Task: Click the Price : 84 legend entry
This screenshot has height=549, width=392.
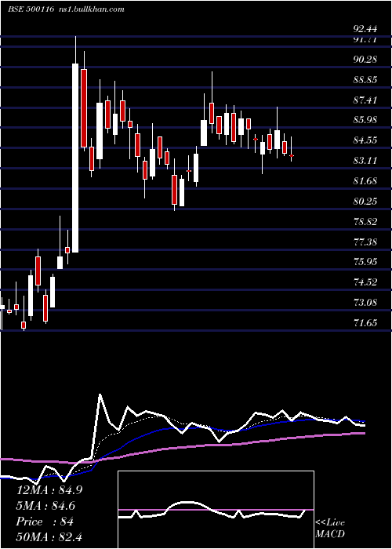Action: click(45, 522)
